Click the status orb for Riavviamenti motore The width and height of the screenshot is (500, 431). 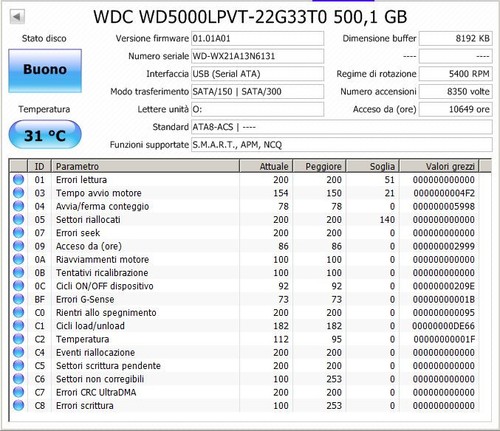[19, 259]
